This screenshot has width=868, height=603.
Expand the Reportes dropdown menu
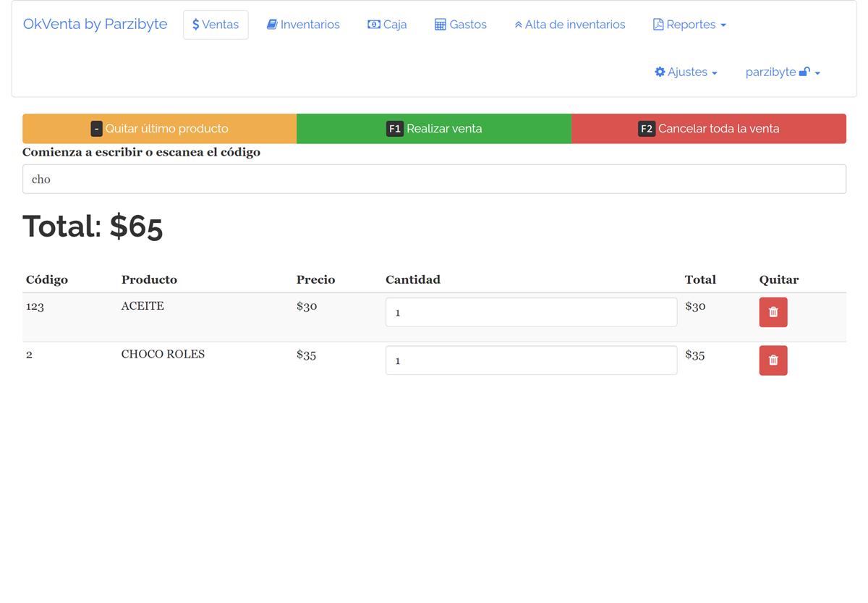[689, 25]
